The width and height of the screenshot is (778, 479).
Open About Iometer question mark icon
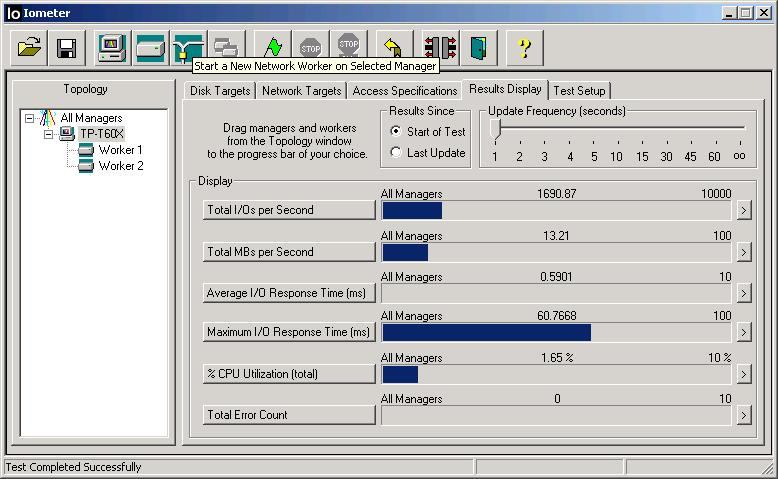(x=524, y=48)
